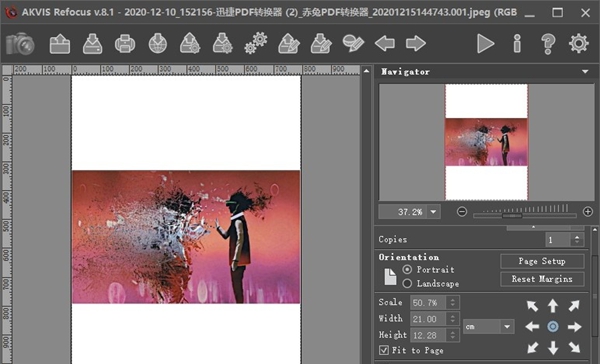This screenshot has width=600, height=364.
Task: Click the globe publish icon
Action: click(158, 44)
